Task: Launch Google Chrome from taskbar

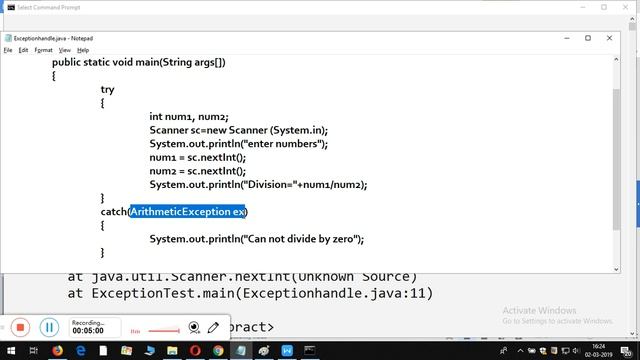Action: click(x=218, y=351)
